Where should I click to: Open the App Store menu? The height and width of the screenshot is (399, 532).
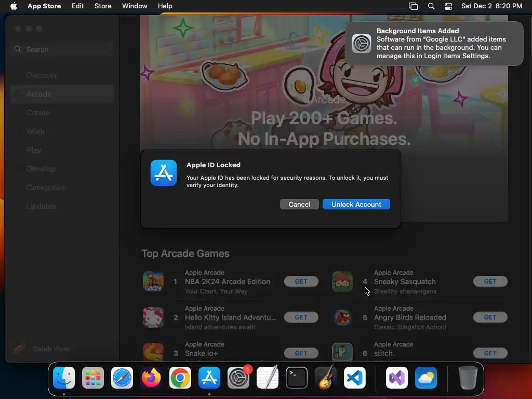(44, 6)
